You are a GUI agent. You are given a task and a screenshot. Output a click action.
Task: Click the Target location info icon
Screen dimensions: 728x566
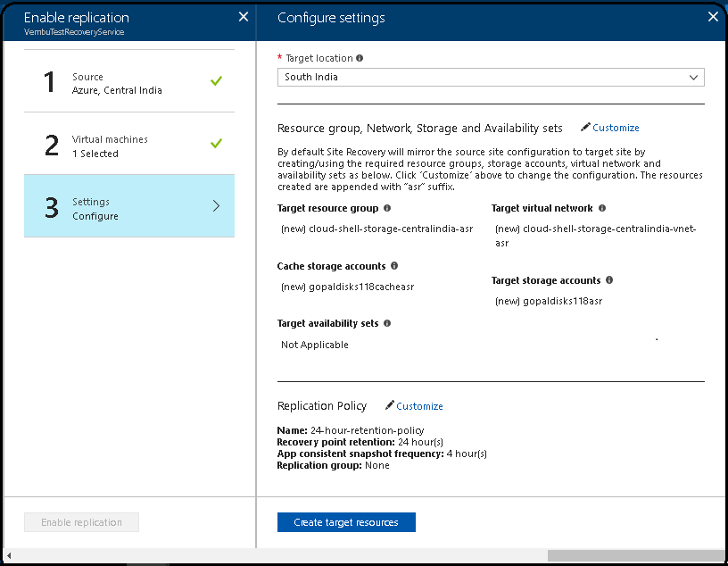[360, 58]
